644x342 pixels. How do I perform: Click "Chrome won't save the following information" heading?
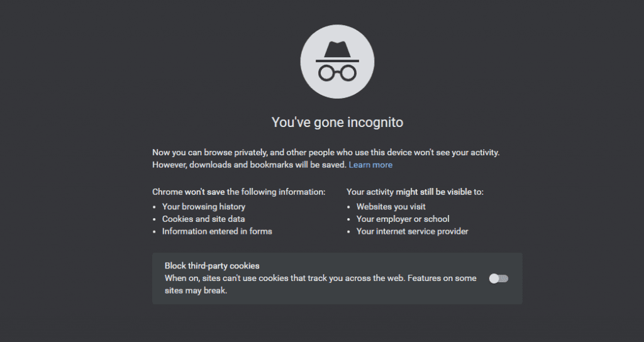point(238,192)
